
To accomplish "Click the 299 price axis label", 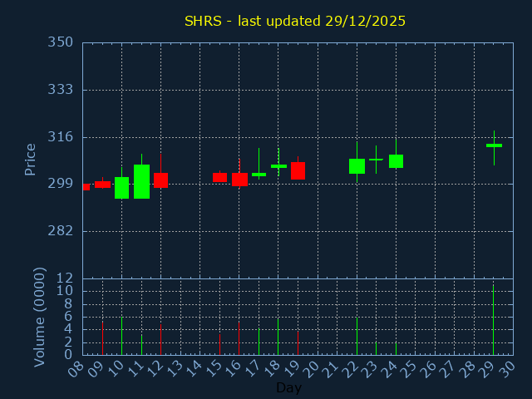I will pos(60,184).
